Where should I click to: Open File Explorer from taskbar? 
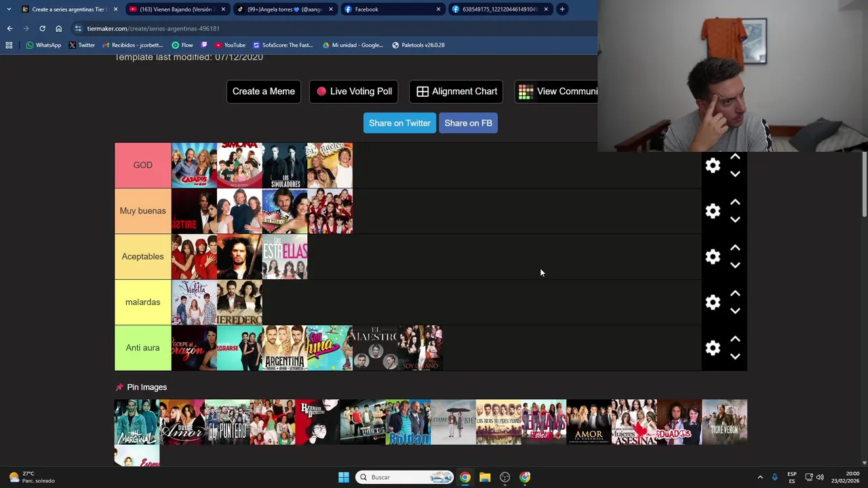coord(485,477)
